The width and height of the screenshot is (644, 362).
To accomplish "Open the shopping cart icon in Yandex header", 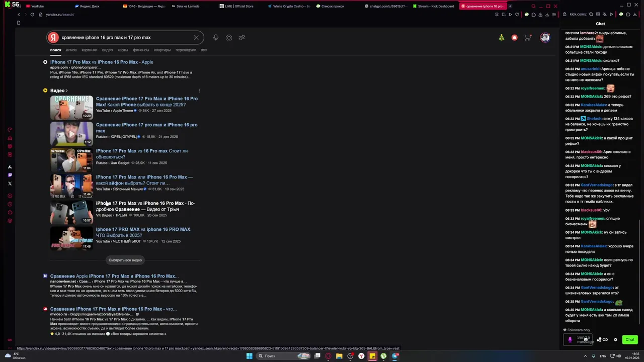I will (x=528, y=38).
